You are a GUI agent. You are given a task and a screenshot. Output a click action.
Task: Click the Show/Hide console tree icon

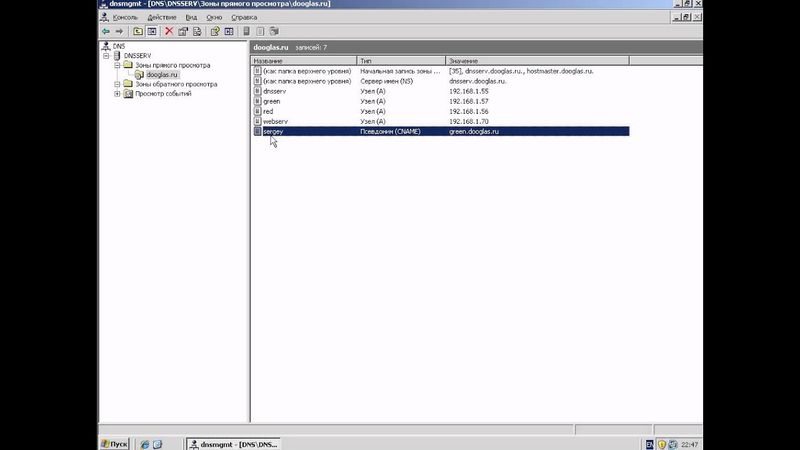tap(152, 31)
